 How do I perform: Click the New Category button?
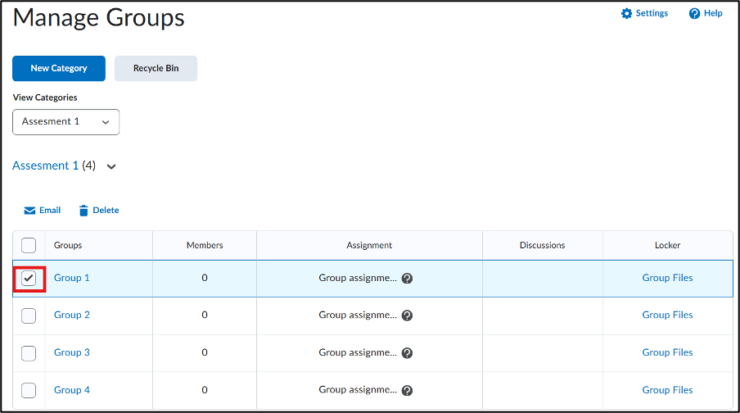pos(58,69)
